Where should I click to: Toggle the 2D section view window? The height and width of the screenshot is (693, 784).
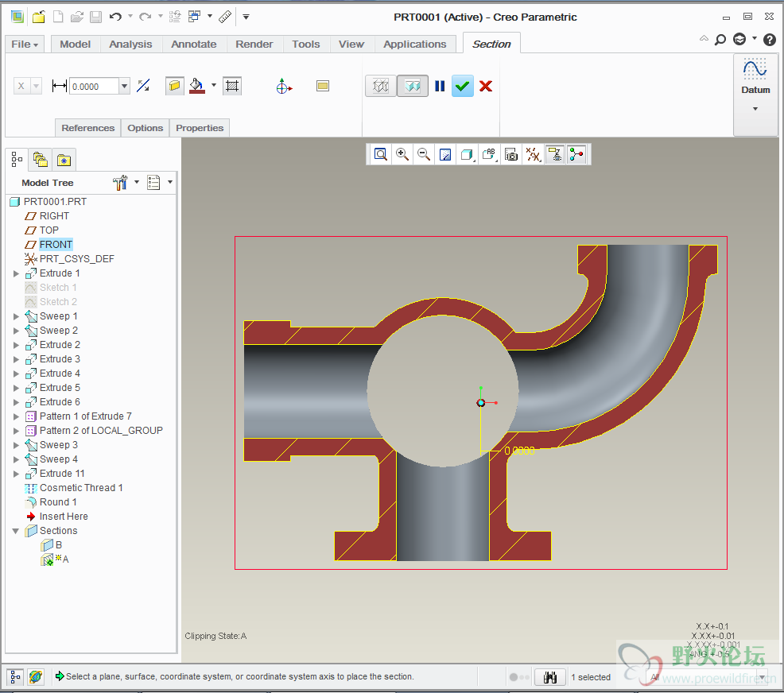[323, 86]
